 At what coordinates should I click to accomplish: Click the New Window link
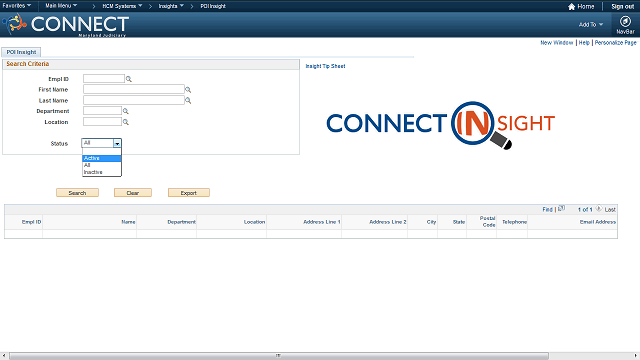tap(557, 43)
